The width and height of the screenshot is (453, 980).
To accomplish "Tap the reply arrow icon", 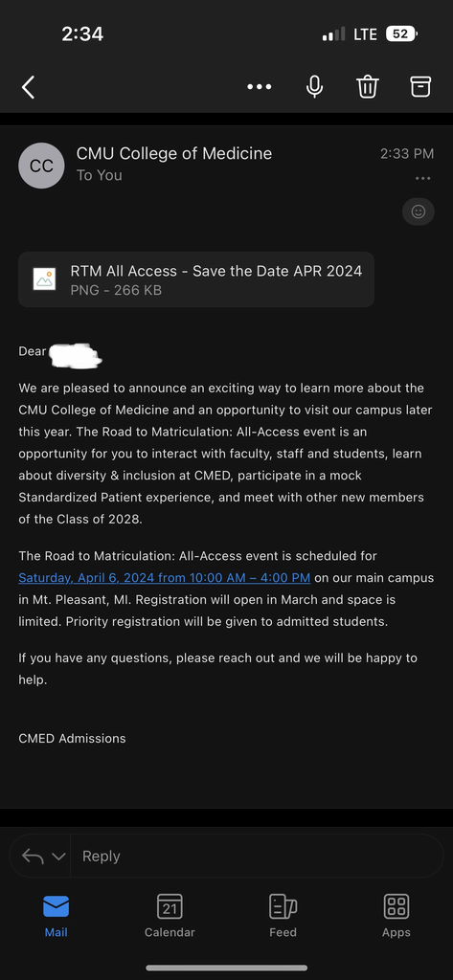I will click(x=33, y=856).
